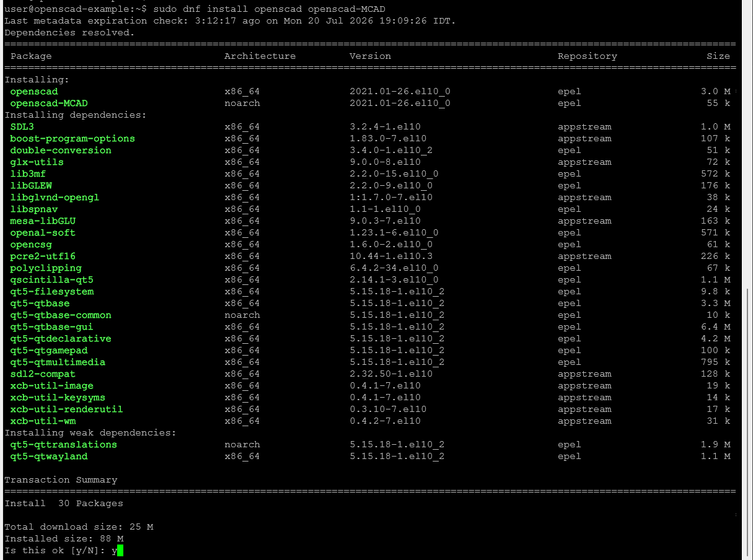Click the xcb-util-wm package name
The width and height of the screenshot is (753, 560).
pyautogui.click(x=43, y=421)
